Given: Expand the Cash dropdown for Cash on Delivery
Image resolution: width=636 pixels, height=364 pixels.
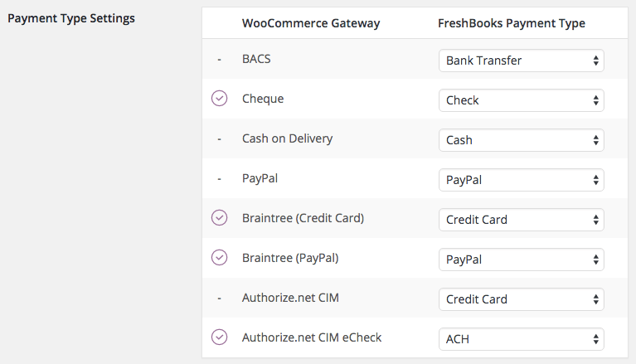Looking at the screenshot, I should 522,140.
